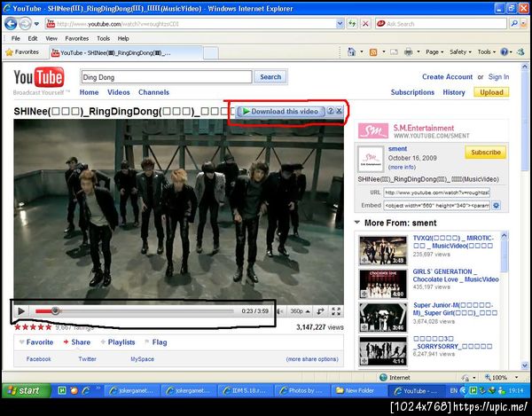The image size is (532, 416).
Task: Click the Sign In link
Action: click(x=498, y=77)
